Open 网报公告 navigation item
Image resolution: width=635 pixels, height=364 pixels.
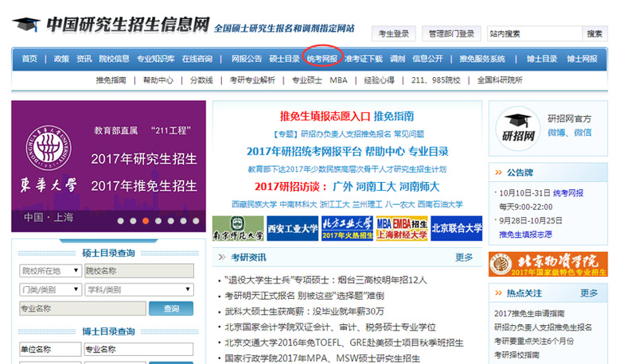click(247, 59)
